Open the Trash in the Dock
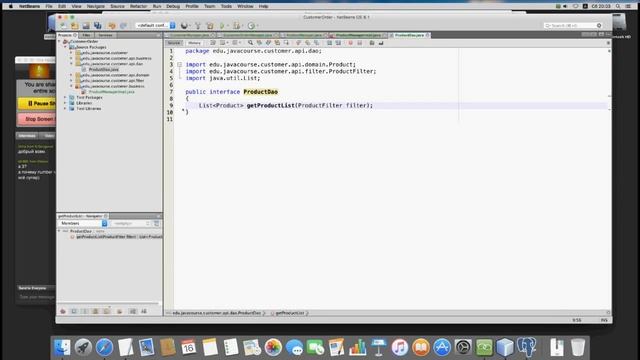This screenshot has height=360, width=640. (578, 347)
